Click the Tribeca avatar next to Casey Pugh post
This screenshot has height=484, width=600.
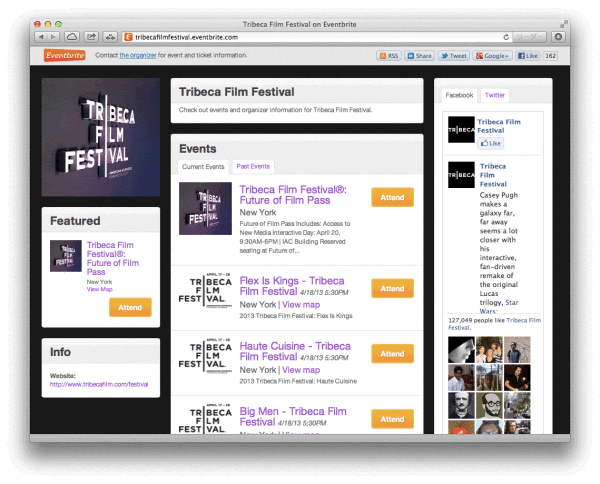tap(461, 174)
